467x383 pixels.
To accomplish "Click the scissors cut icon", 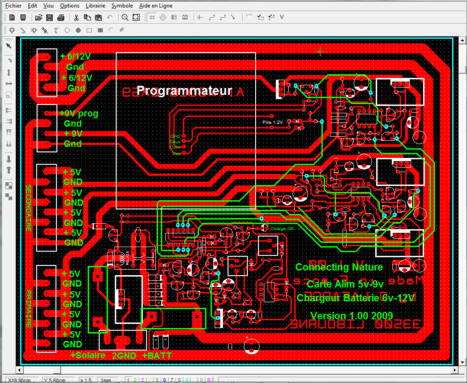I will (x=76, y=17).
